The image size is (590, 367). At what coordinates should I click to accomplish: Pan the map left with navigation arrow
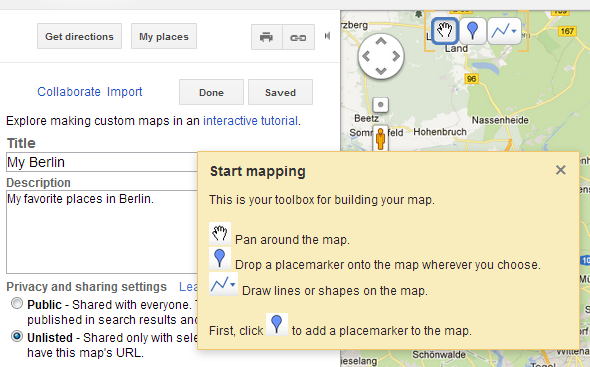tap(366, 56)
